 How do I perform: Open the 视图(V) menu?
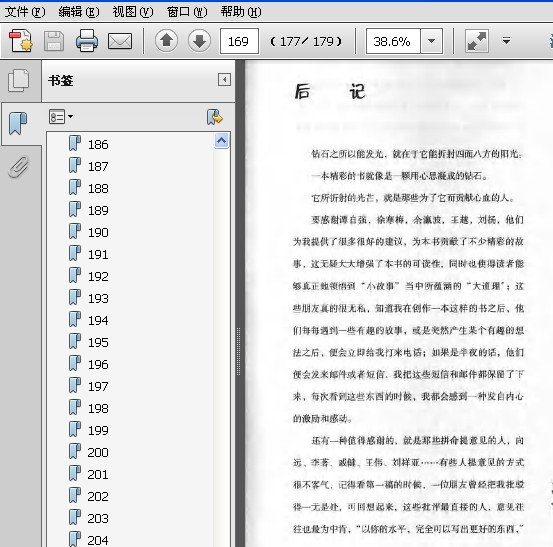[133, 12]
